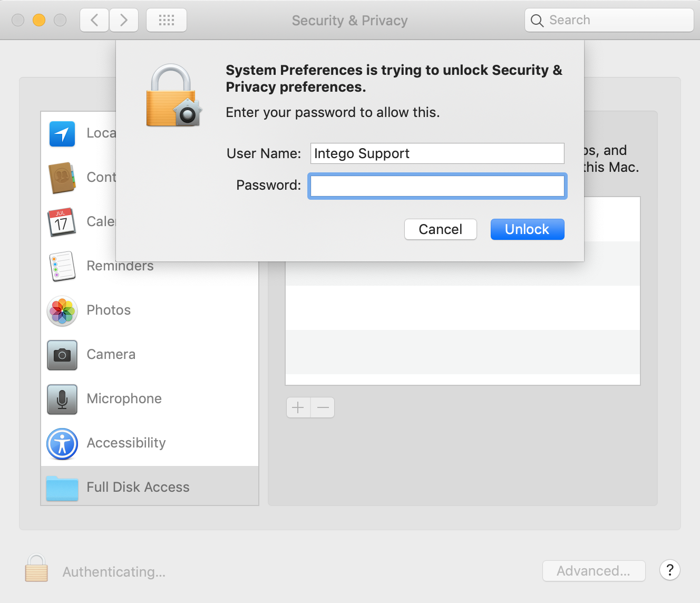Select the Contacts privacy icon
The width and height of the screenshot is (700, 603).
[x=62, y=178]
